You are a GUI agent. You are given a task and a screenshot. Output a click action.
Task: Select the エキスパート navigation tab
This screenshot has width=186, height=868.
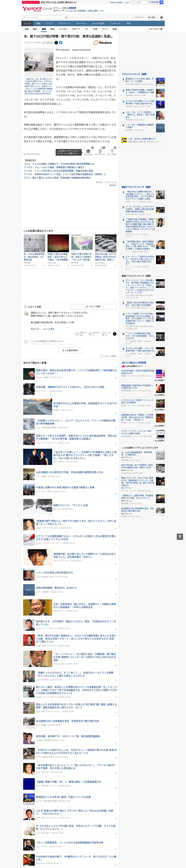64,24
